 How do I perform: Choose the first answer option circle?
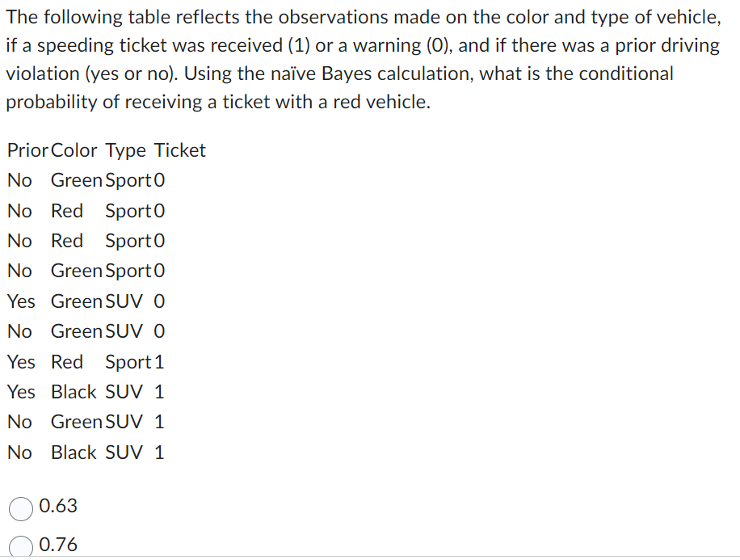tap(19, 507)
